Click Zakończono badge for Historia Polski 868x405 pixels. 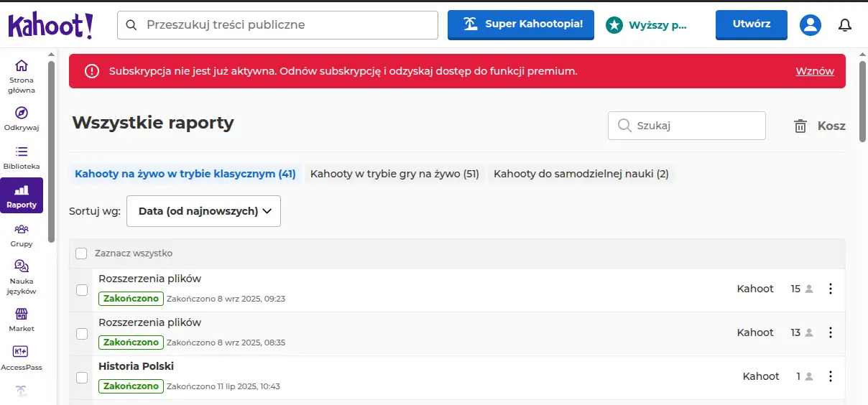coord(131,386)
